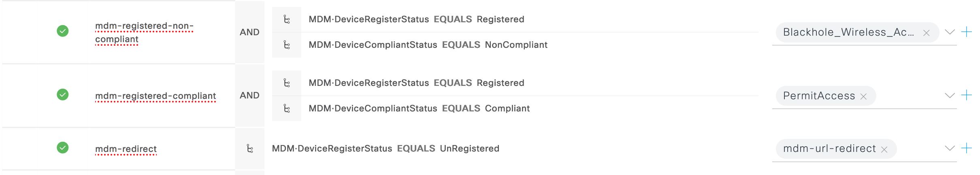Edit the mdm-registered-compliant rule name

156,96
